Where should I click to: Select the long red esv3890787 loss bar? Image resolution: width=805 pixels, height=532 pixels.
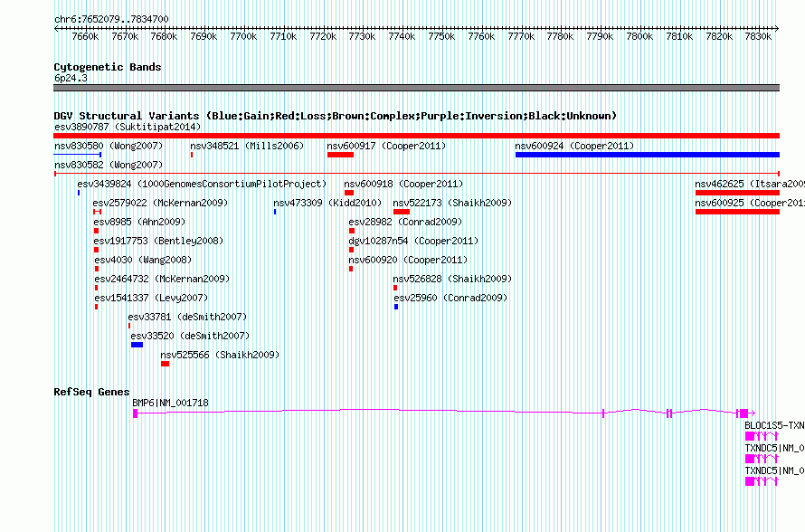pos(416,136)
